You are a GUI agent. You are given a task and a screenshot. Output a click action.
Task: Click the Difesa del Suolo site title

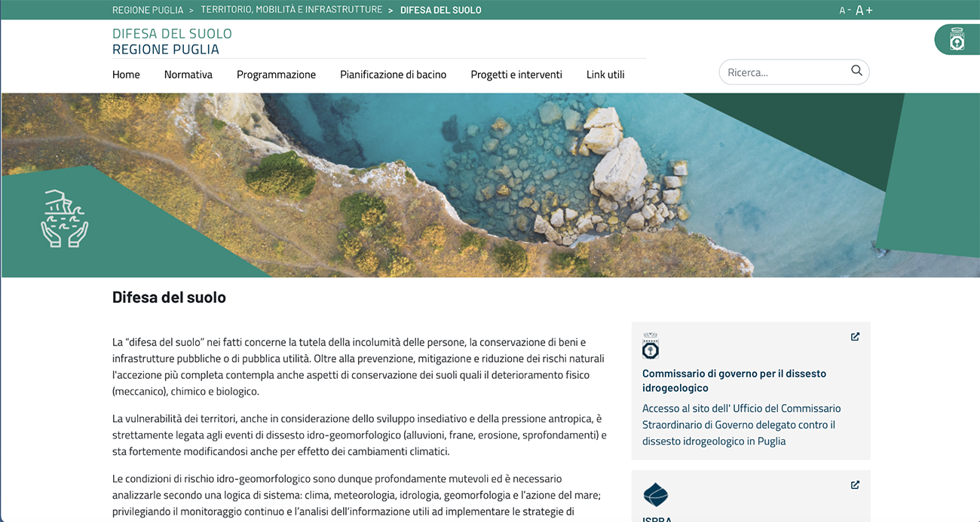pyautogui.click(x=172, y=34)
